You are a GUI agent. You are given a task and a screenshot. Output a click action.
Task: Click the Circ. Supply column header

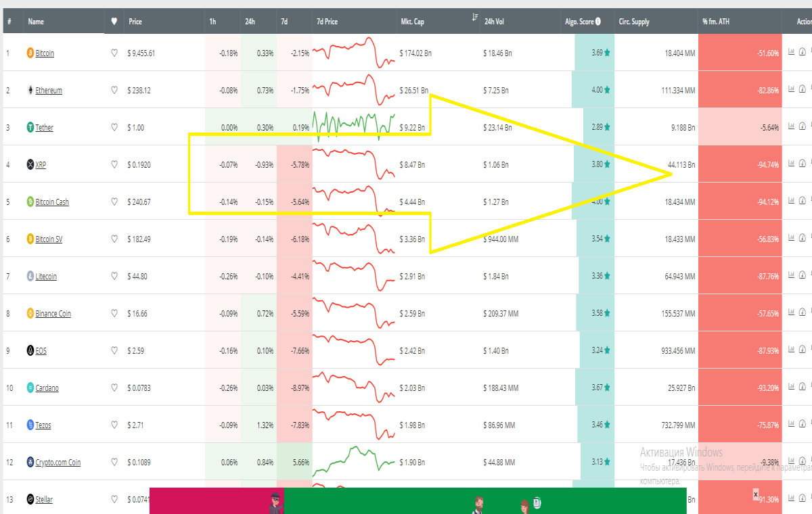pyautogui.click(x=634, y=22)
